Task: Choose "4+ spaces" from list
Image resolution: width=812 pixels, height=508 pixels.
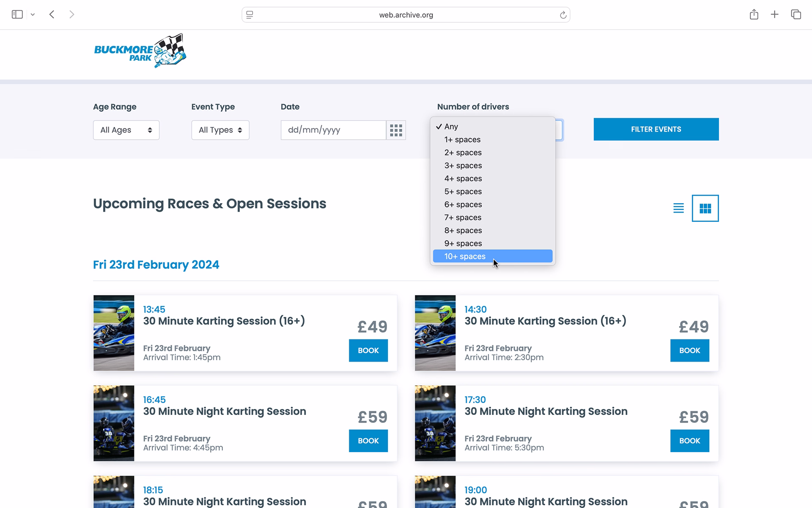Action: [463, 179]
